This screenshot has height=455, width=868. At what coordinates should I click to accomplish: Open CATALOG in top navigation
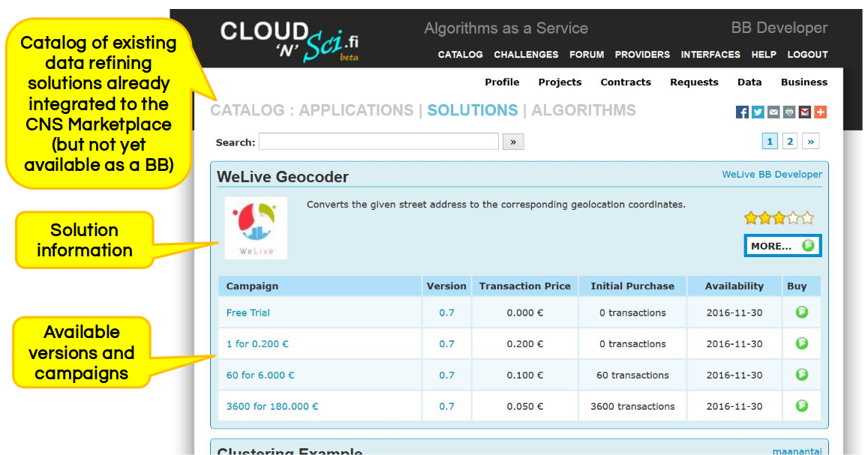point(460,55)
